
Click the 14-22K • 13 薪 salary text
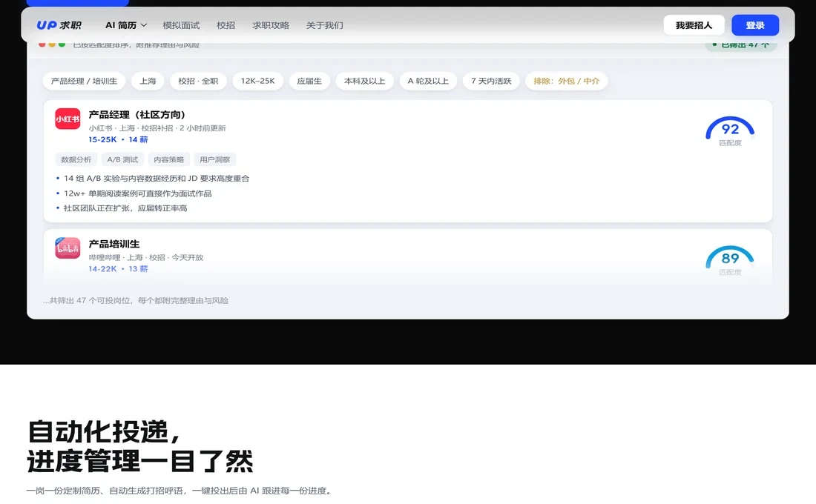pyautogui.click(x=118, y=269)
